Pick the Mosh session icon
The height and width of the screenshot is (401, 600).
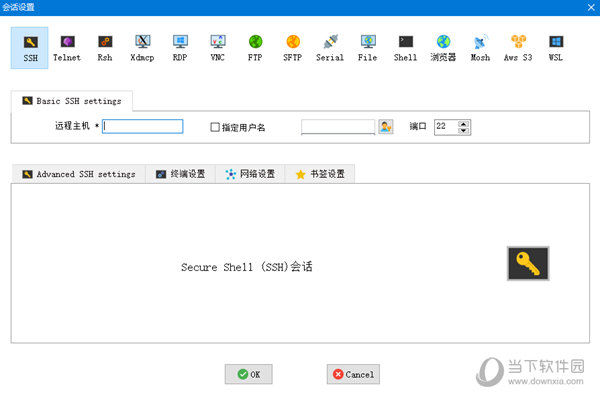480,48
